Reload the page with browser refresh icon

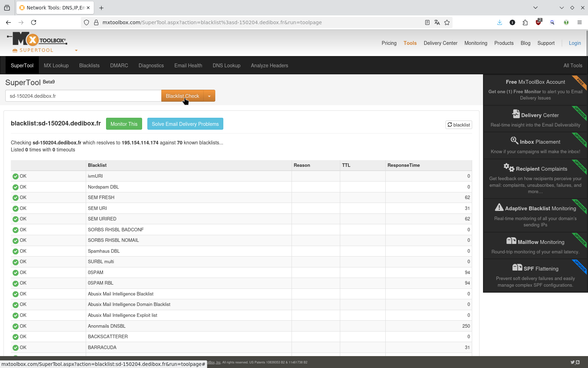[x=34, y=22]
